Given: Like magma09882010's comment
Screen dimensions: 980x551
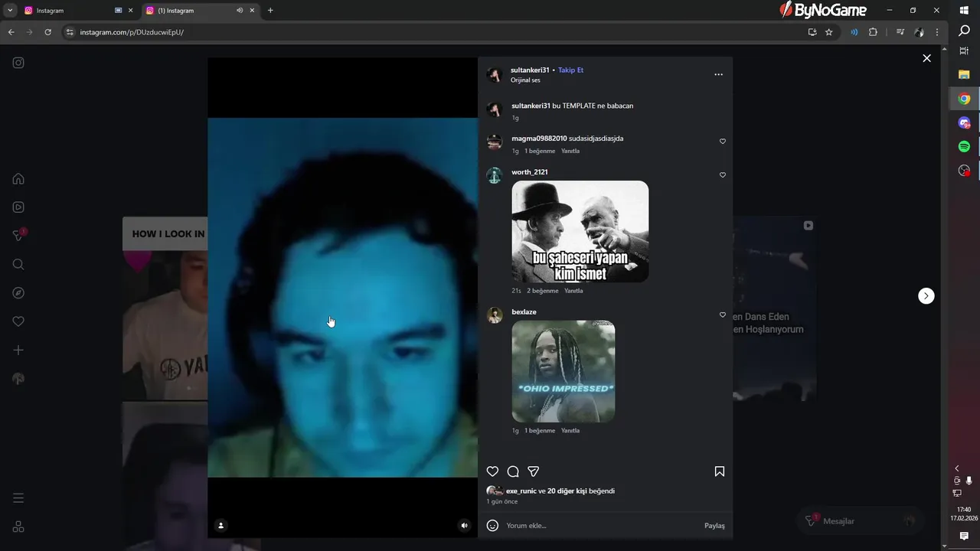Looking at the screenshot, I should [723, 142].
